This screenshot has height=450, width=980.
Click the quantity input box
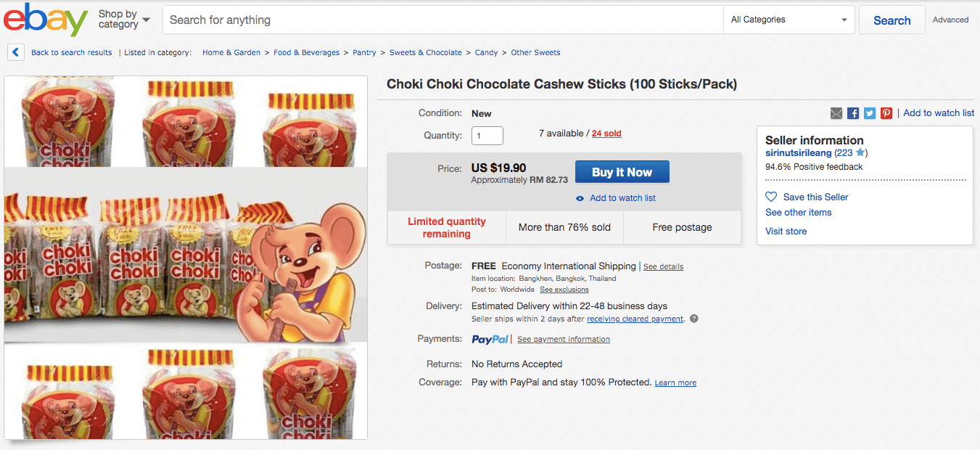[x=487, y=136]
